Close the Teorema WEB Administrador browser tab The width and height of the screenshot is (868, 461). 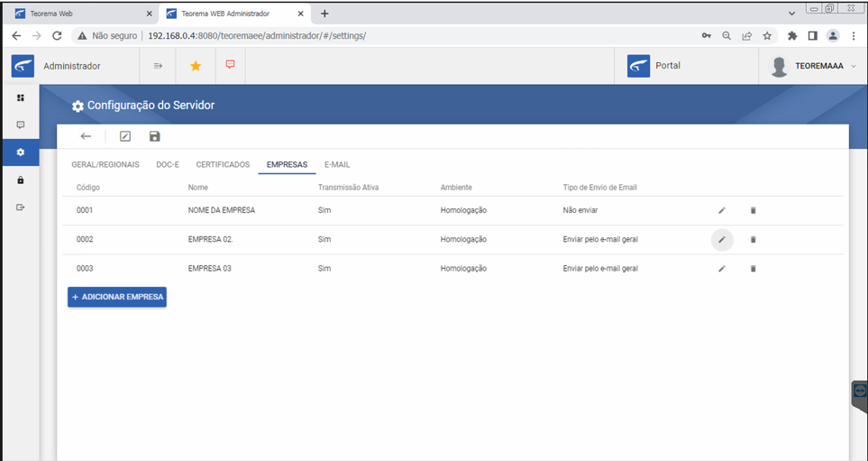click(x=301, y=14)
